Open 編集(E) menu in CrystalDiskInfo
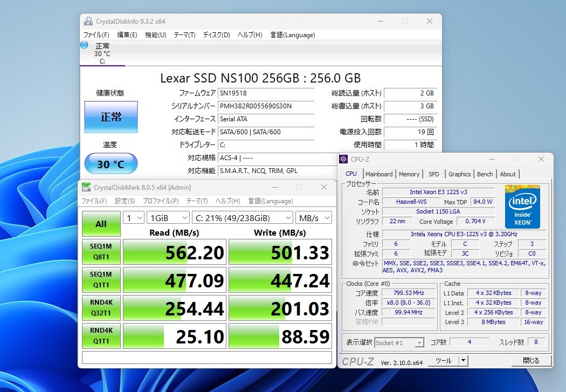The image size is (566, 392). pos(127,35)
